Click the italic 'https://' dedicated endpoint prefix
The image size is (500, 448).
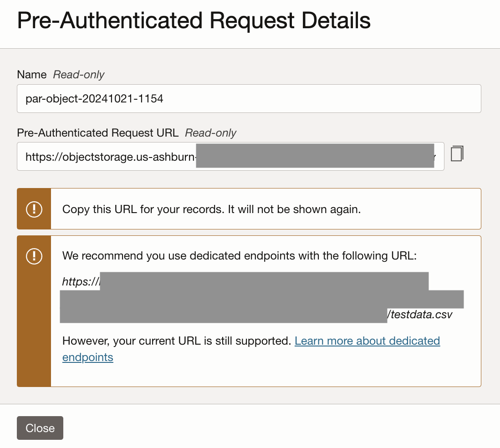(x=80, y=282)
